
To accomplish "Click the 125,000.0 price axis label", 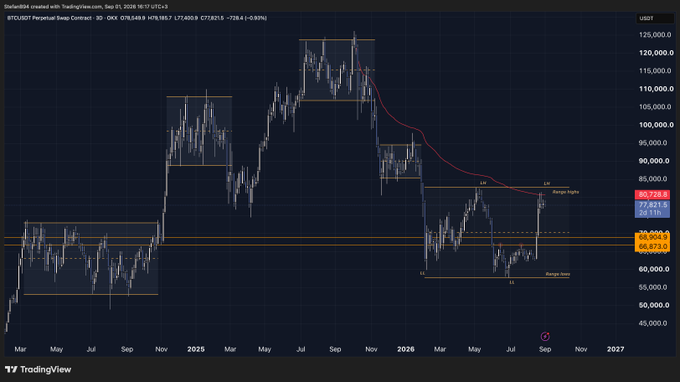I will click(x=655, y=35).
